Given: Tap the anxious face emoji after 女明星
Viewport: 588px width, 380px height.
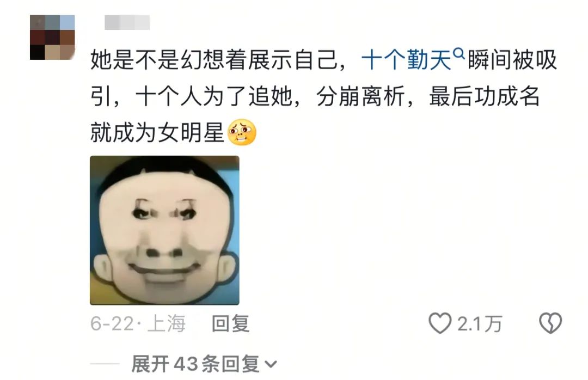Looking at the screenshot, I should coord(242,132).
